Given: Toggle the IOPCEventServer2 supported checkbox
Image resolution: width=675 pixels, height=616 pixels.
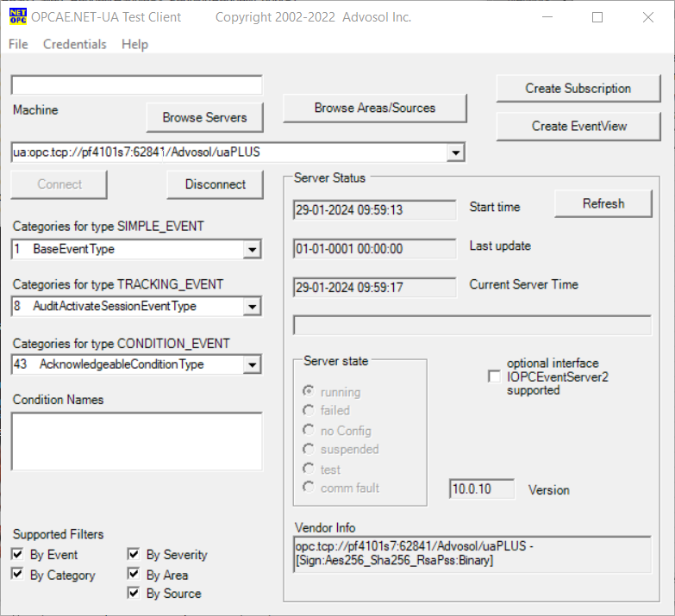Looking at the screenshot, I should 494,376.
